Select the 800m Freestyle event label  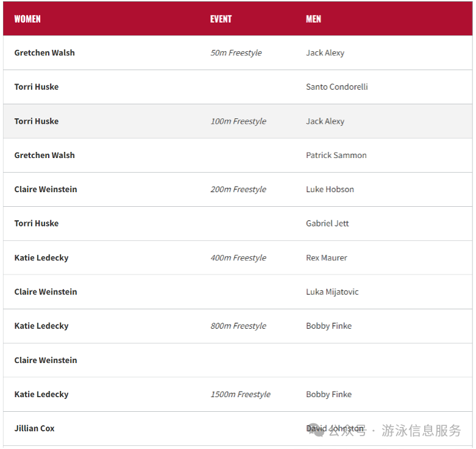[x=238, y=326]
